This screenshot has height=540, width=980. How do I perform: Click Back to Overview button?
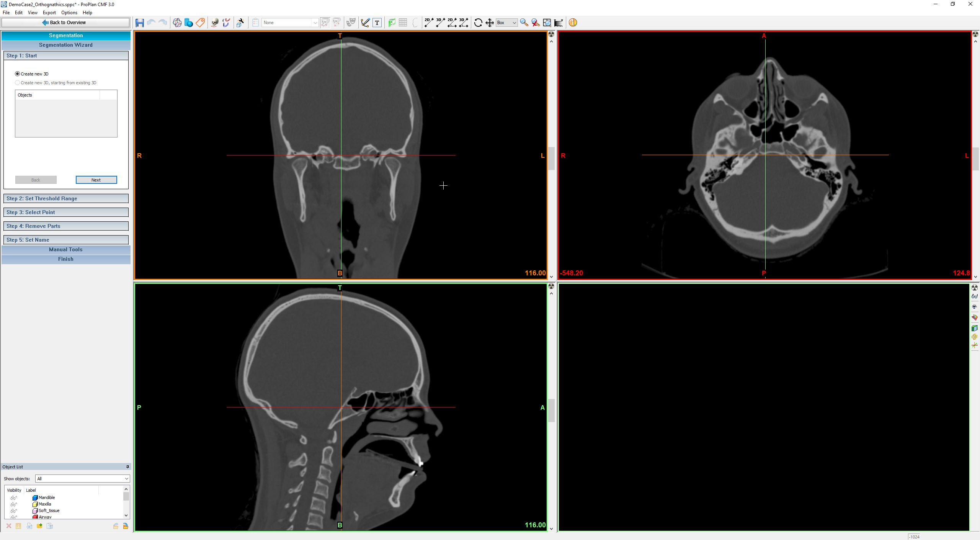point(66,23)
